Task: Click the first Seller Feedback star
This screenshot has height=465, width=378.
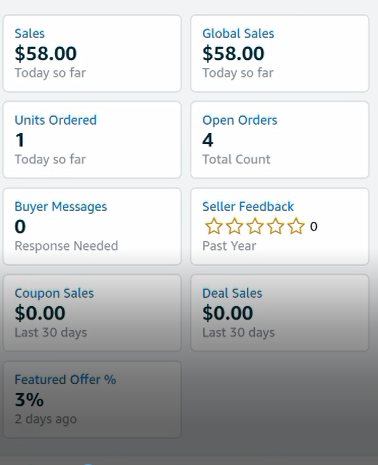Action: click(x=214, y=226)
